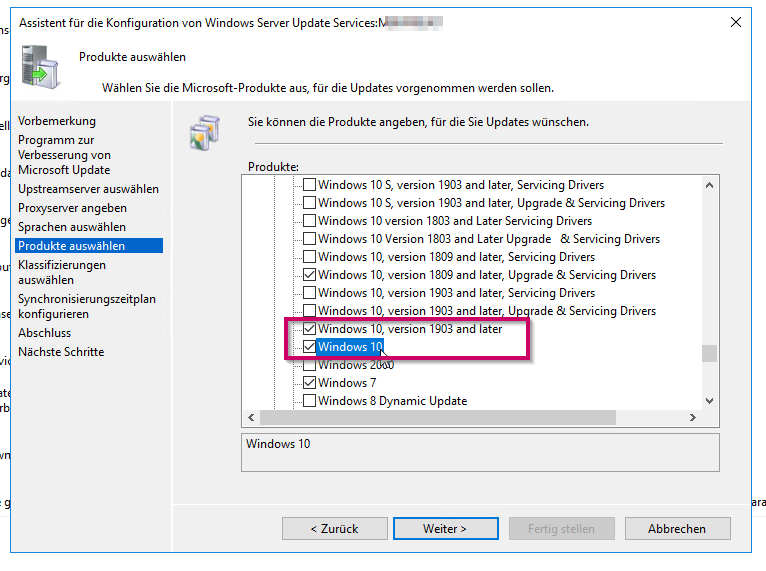Click the horizontal scrollbar thumb
The width and height of the screenshot is (766, 571).
click(x=438, y=418)
